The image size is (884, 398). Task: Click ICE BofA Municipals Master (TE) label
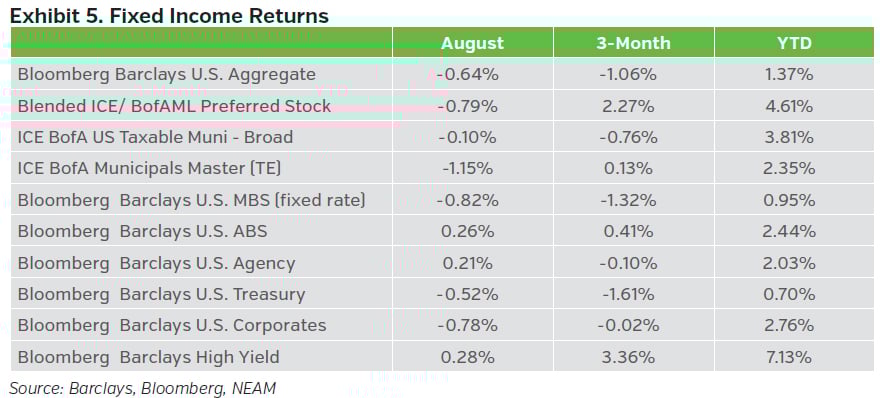click(x=149, y=168)
